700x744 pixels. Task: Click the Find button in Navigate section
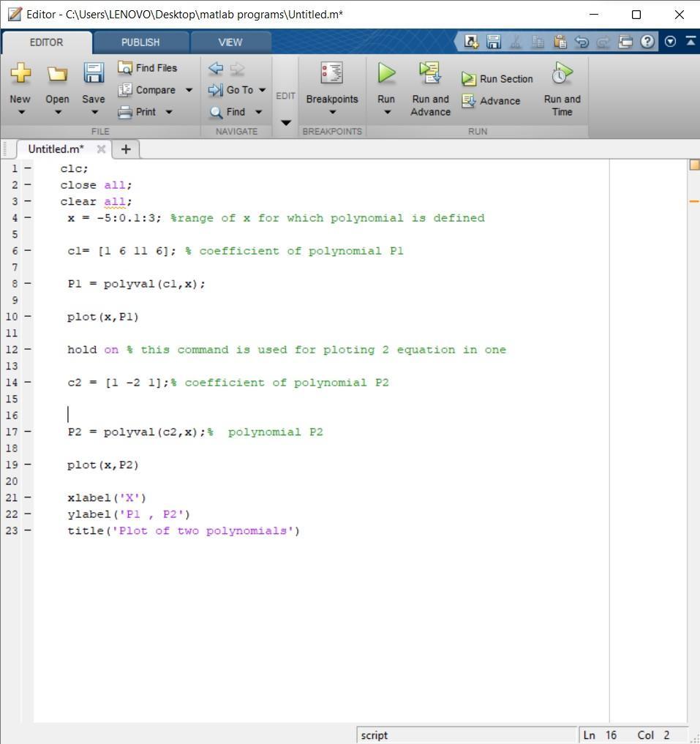236,111
